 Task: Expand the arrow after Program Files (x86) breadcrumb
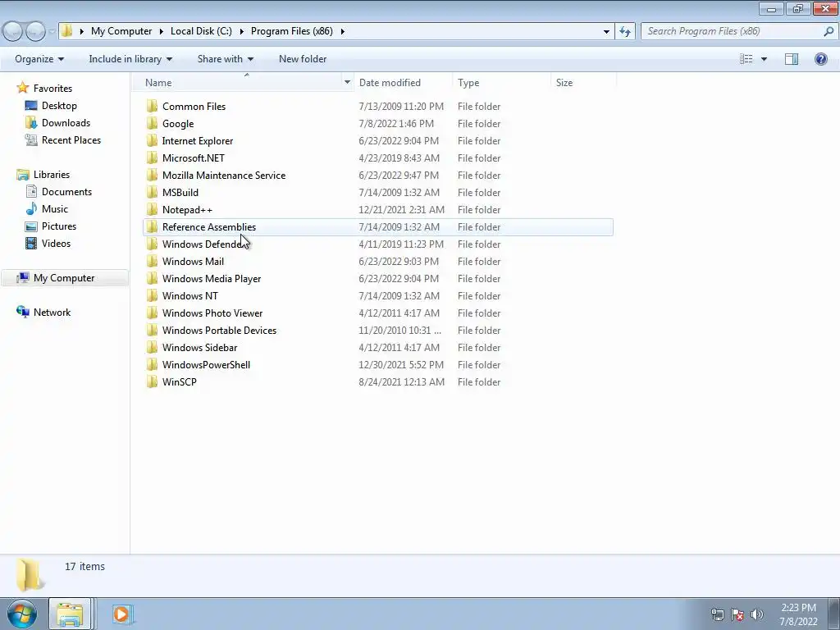click(x=342, y=31)
